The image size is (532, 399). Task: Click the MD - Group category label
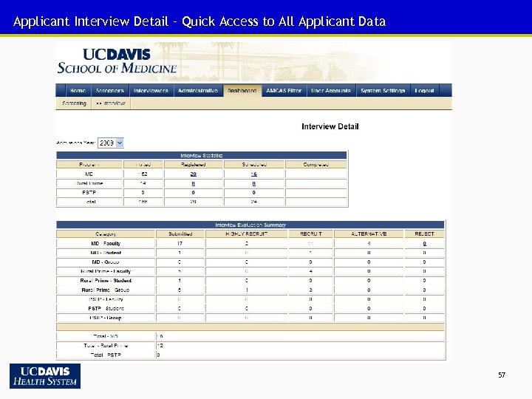click(x=106, y=262)
